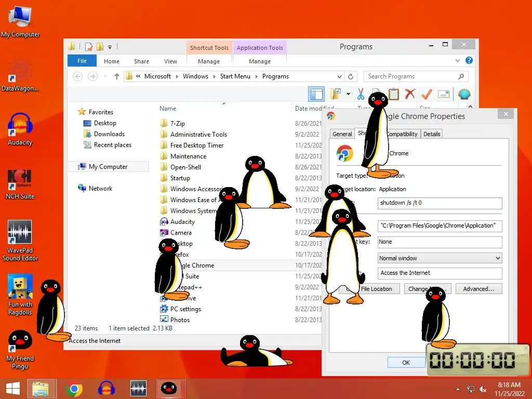This screenshot has height=399, width=532.
Task: Click the red X Delete icon
Action: (x=410, y=94)
